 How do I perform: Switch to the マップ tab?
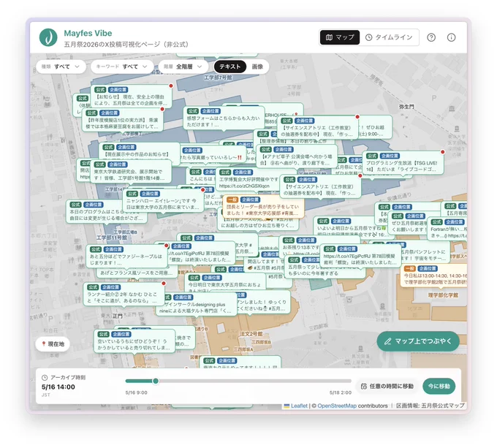coord(339,37)
